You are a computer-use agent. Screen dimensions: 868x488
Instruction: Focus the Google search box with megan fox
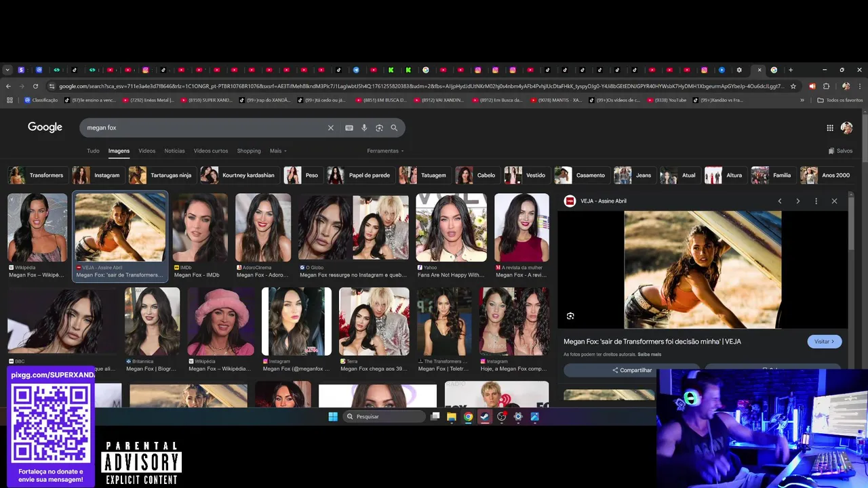click(x=203, y=127)
